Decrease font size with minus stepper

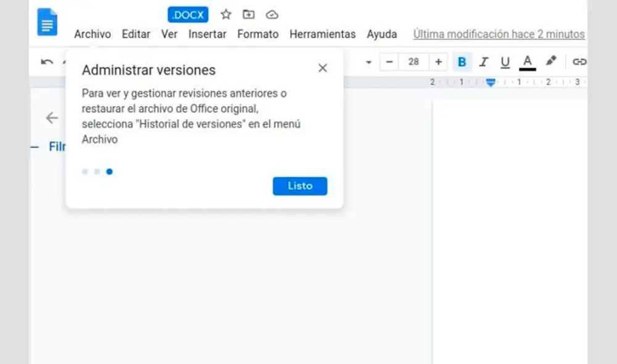point(389,62)
